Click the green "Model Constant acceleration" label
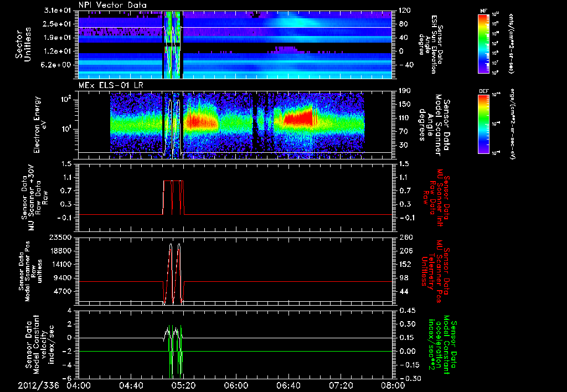Screen dimensions: 567x392 [442, 344]
